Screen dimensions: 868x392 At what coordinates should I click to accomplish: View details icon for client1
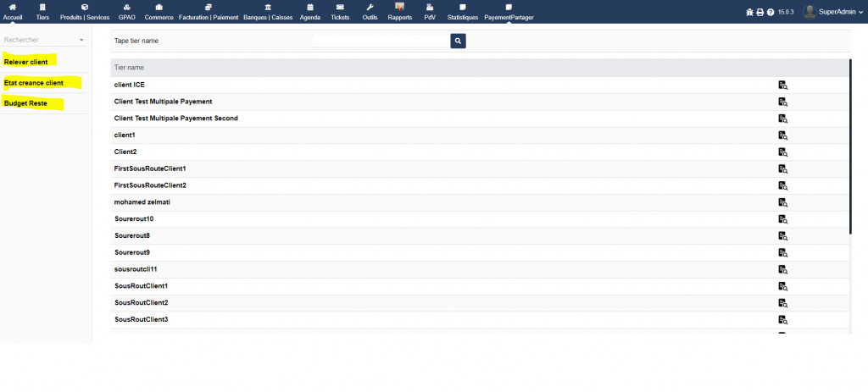click(782, 135)
